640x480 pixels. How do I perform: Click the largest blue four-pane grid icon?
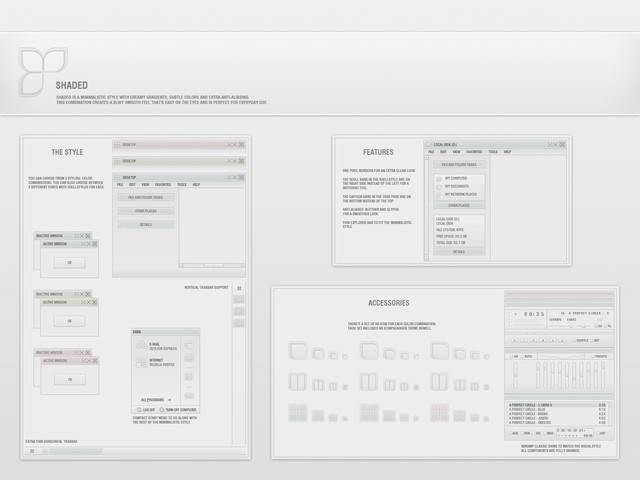tap(298, 413)
